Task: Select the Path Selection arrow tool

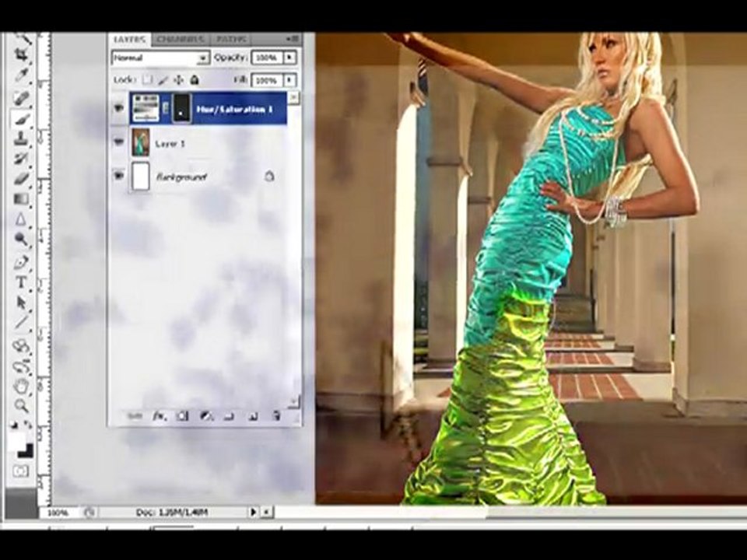Action: (22, 302)
